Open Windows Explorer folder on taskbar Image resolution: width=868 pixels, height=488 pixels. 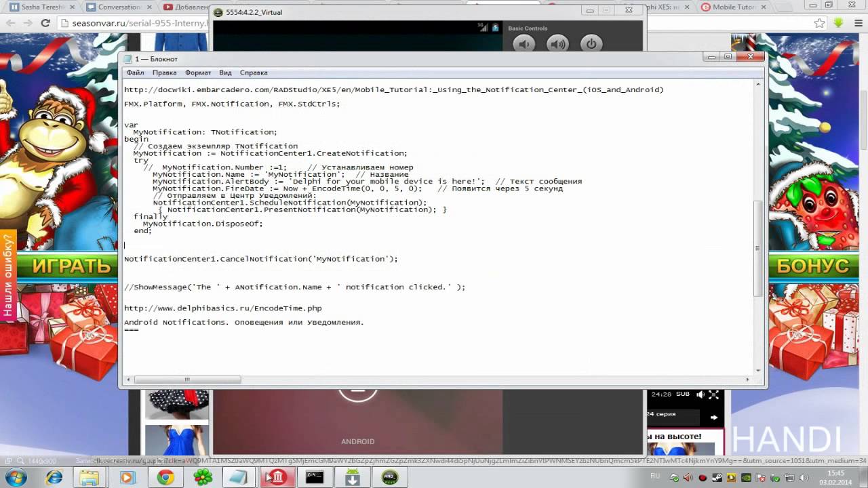coord(90,477)
